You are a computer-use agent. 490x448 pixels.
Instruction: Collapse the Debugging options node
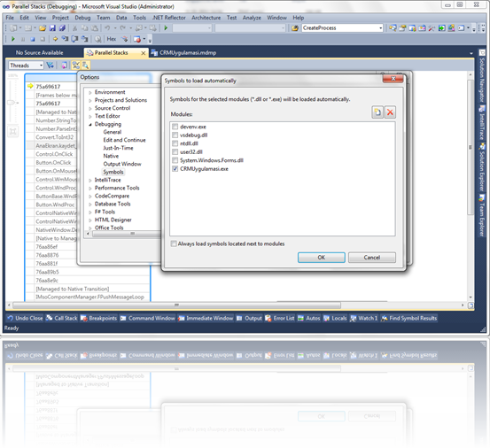click(90, 124)
